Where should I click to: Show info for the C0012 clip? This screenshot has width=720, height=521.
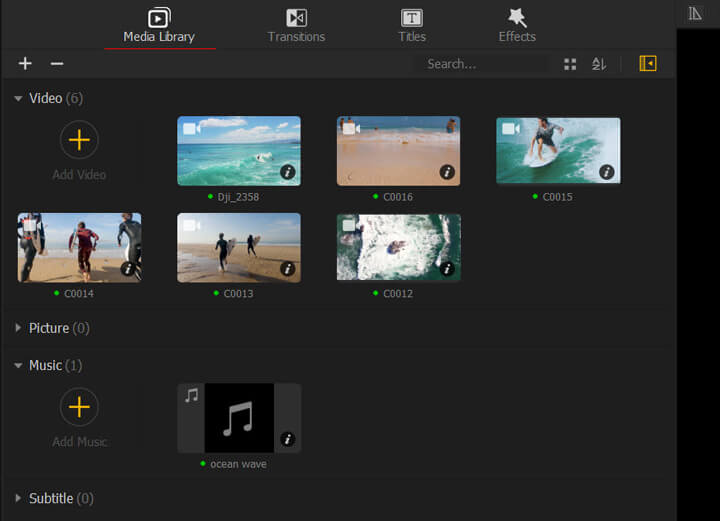tap(447, 269)
